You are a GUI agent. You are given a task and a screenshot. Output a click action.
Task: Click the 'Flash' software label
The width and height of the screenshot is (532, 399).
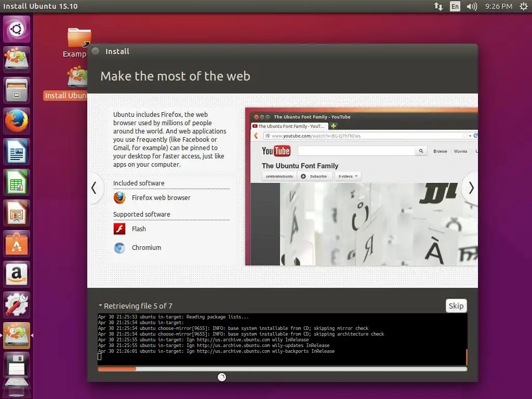pos(139,229)
